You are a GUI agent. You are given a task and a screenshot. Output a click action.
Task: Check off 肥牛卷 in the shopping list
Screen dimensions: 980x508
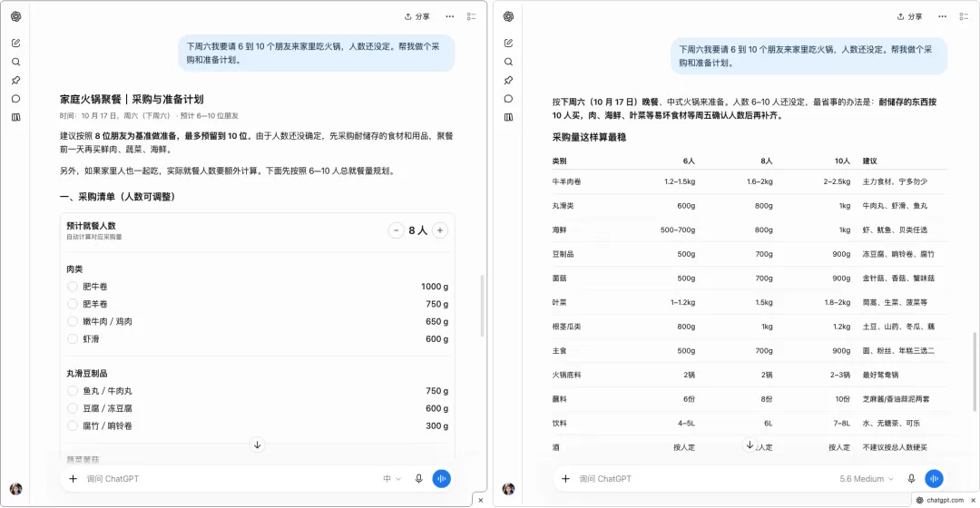tap(73, 286)
